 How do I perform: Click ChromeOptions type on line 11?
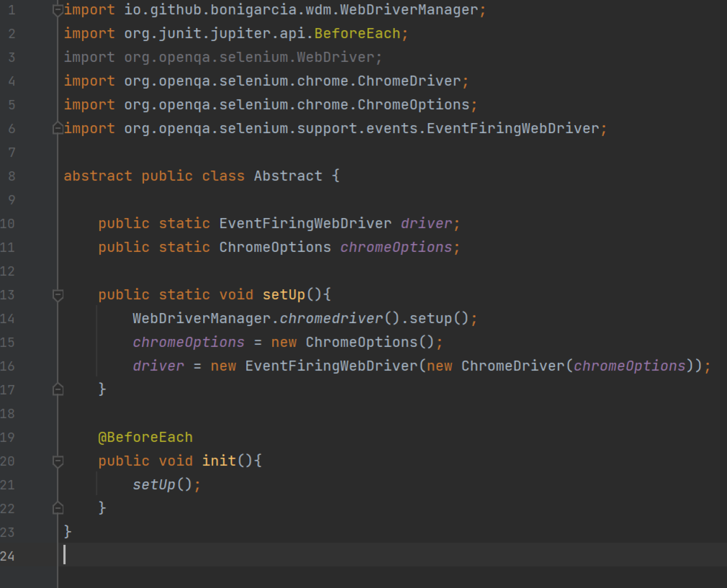[275, 247]
